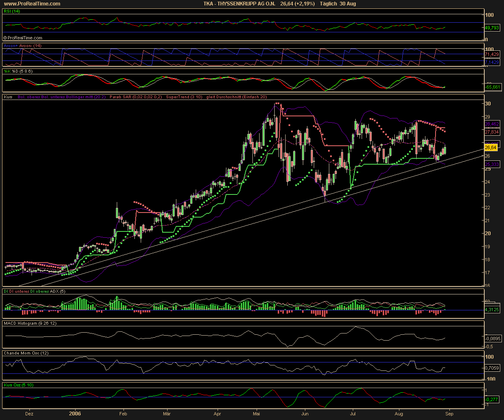Click the SuperTrend value 27,834

click(492, 132)
